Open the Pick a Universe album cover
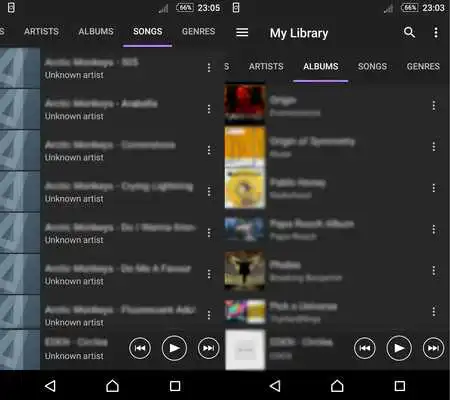 [245, 312]
